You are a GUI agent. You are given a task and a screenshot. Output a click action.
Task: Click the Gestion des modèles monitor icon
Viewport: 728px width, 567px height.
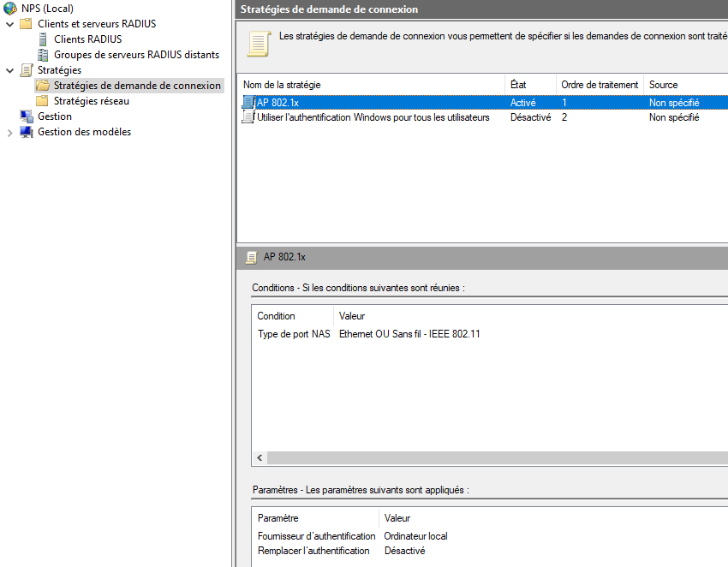point(27,132)
